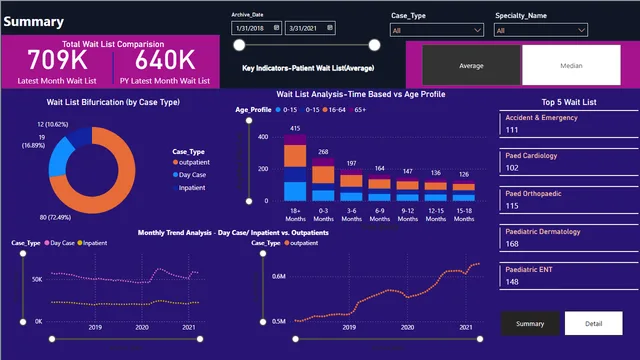Viewport: 640px width, 360px height.
Task: Click the 80 (72.49%) donut data label
Action: pyautogui.click(x=55, y=218)
